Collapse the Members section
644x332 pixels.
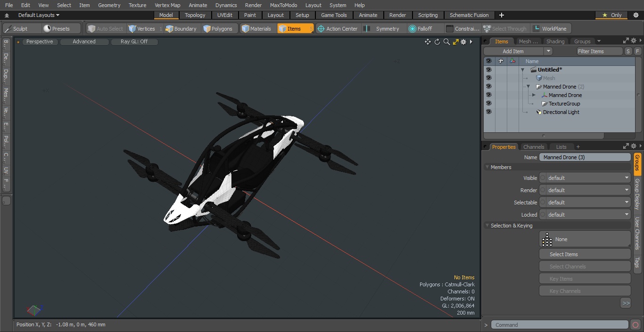tap(487, 167)
